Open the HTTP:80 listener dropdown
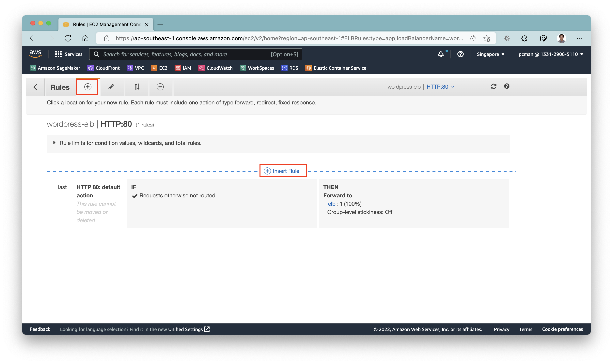The height and width of the screenshot is (364, 613). (x=440, y=87)
